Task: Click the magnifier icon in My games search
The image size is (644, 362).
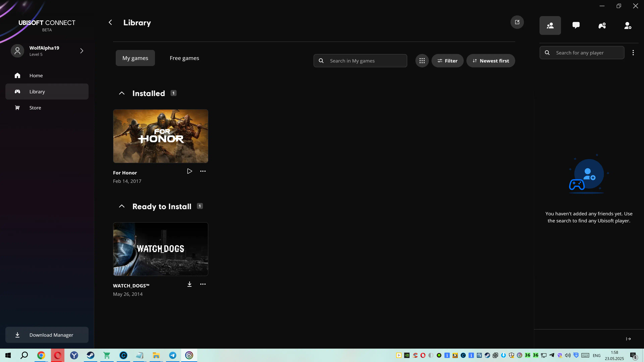Action: pos(321,61)
